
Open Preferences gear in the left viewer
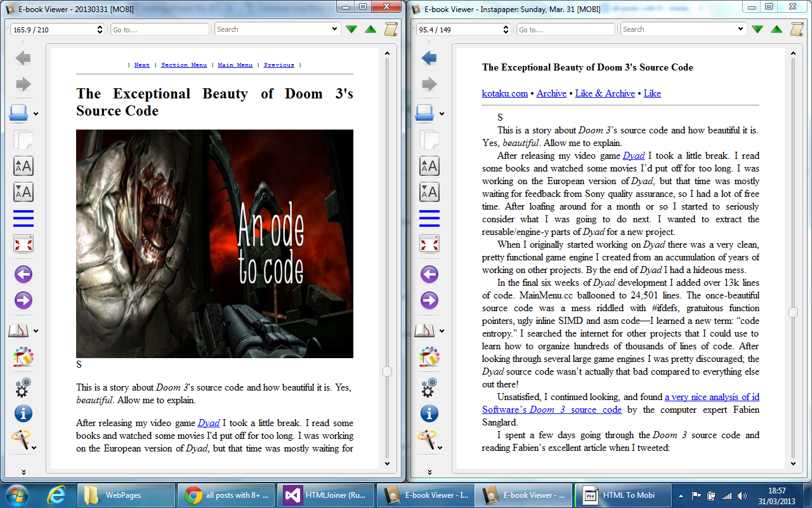(x=23, y=387)
